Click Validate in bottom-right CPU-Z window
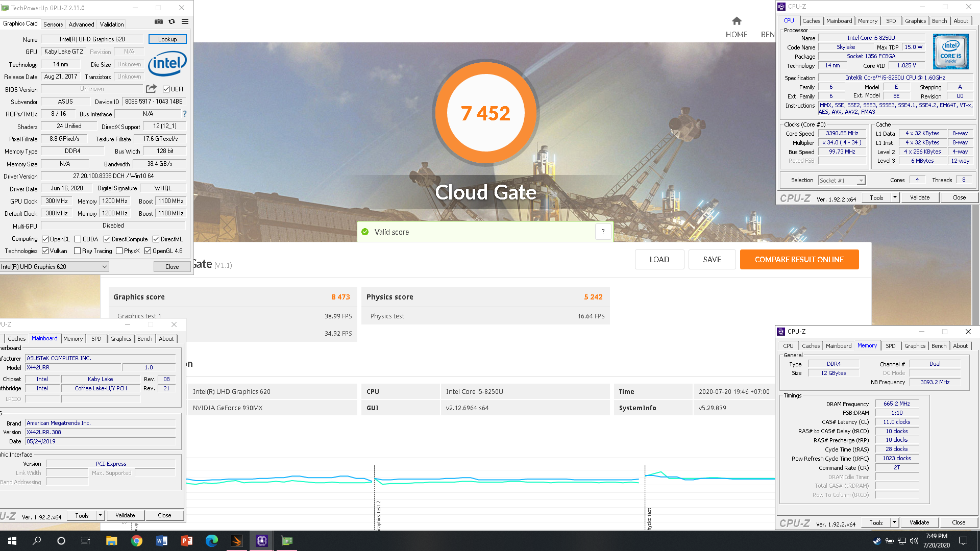Image resolution: width=980 pixels, height=551 pixels. pyautogui.click(x=919, y=522)
